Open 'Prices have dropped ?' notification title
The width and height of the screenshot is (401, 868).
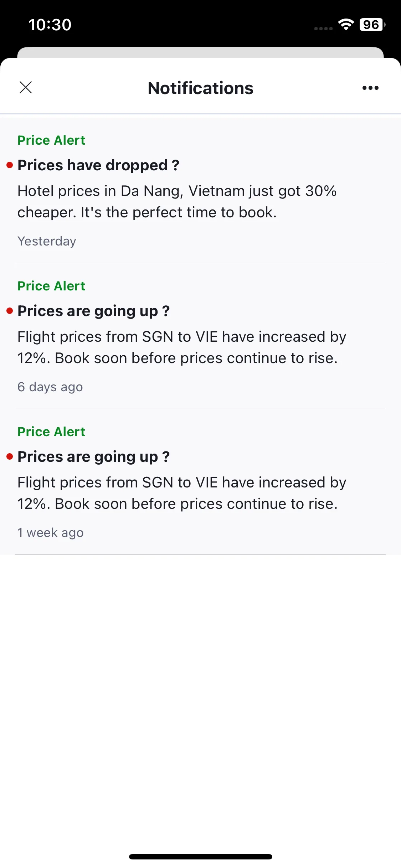[98, 165]
